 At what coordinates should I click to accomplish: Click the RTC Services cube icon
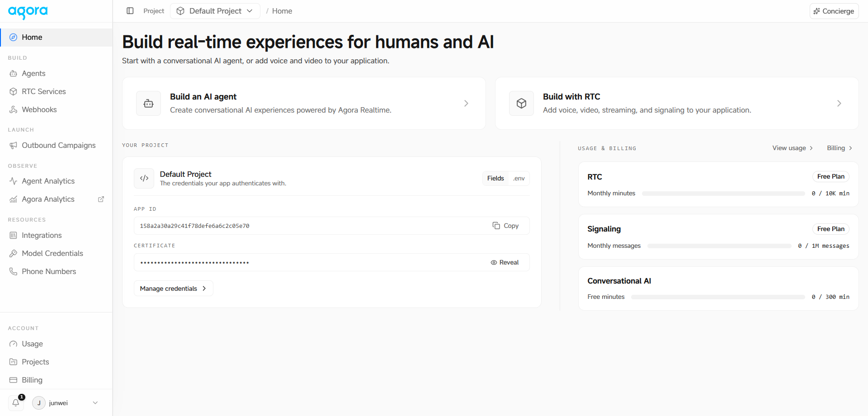click(14, 92)
